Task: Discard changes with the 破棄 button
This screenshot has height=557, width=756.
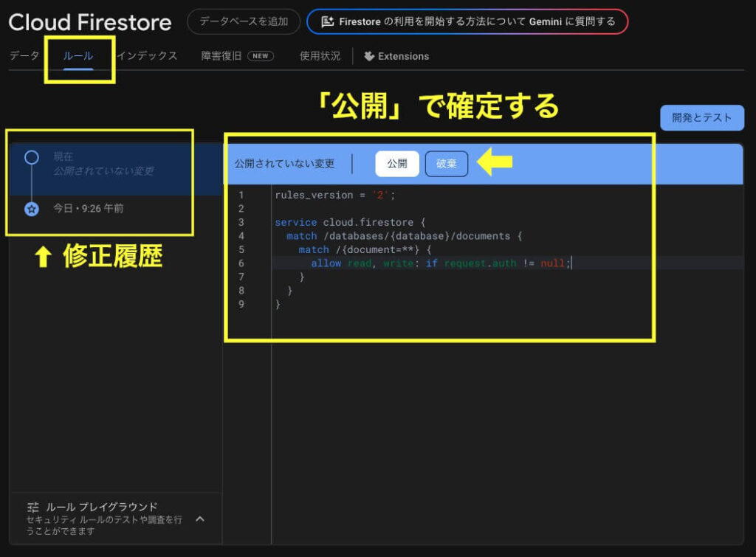Action: [x=447, y=164]
